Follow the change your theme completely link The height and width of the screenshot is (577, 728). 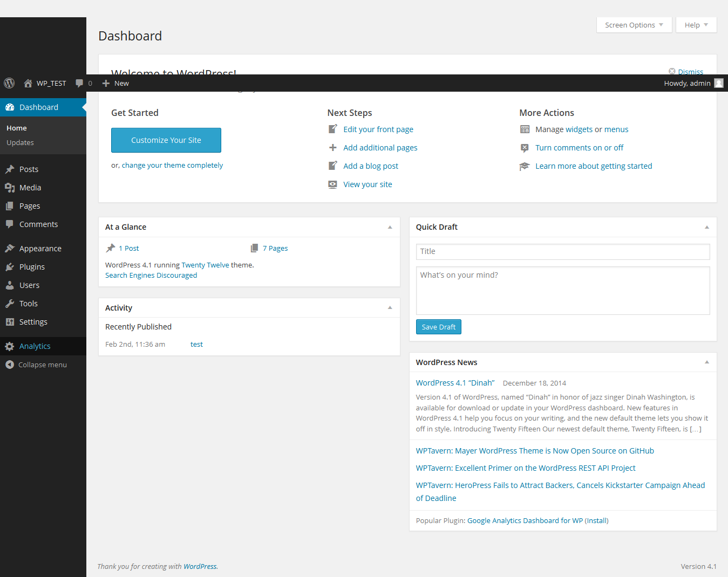click(x=172, y=166)
